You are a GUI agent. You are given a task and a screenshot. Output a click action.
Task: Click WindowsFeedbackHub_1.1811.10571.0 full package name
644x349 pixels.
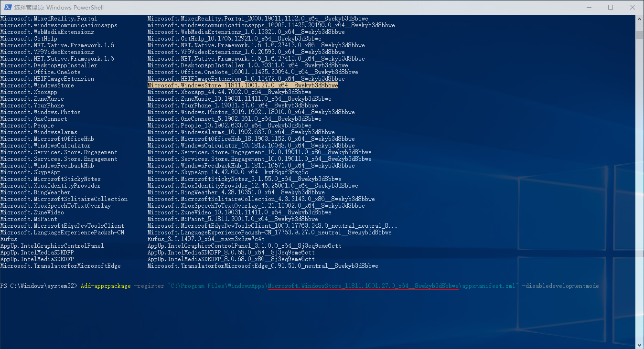coord(251,166)
